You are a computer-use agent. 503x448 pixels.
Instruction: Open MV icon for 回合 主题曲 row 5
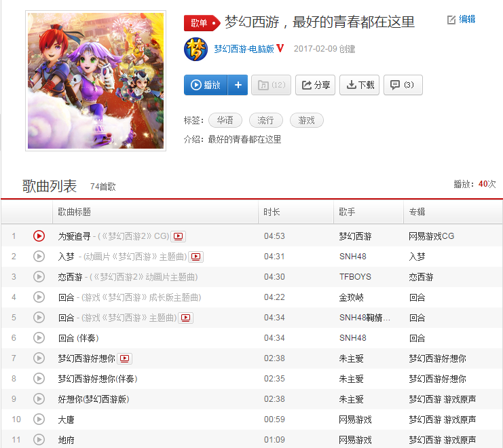(185, 318)
